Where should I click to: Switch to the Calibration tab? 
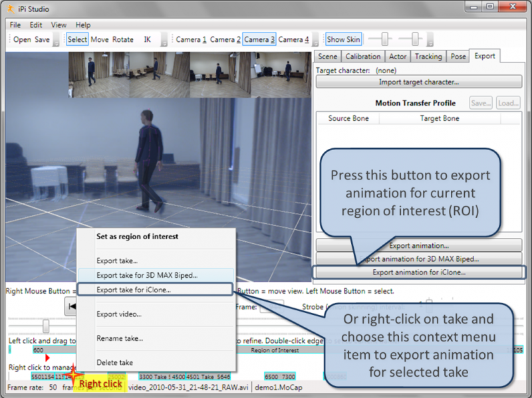pyautogui.click(x=363, y=56)
